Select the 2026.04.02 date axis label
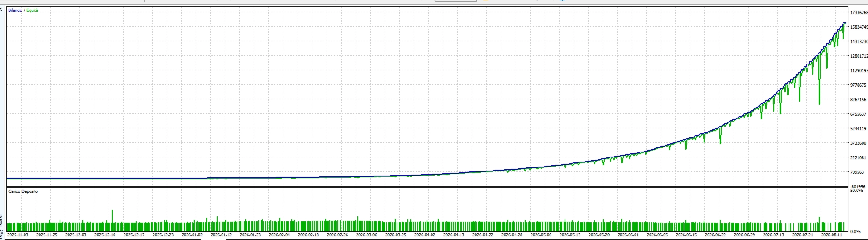 pyautogui.click(x=425, y=235)
